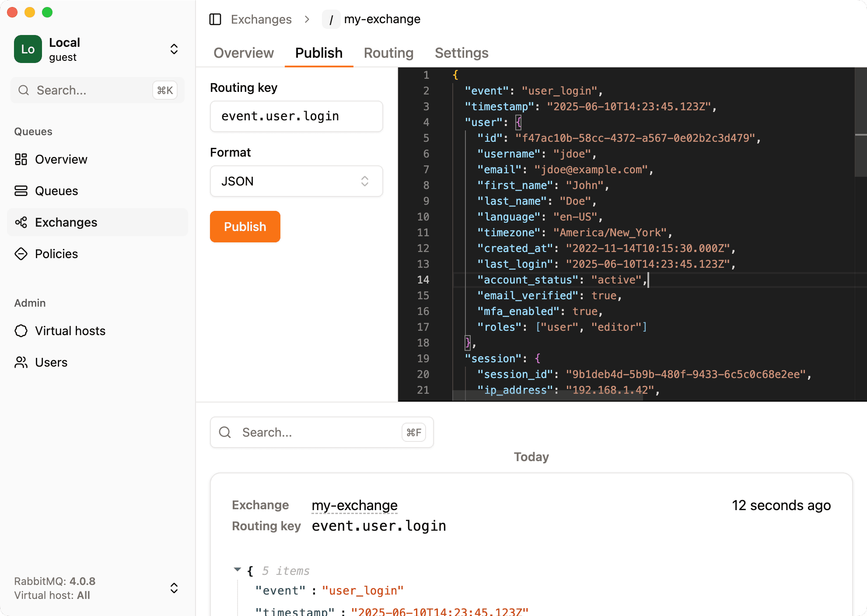This screenshot has width=867, height=616.
Task: Follow the my-exchange link in message history
Action: click(x=354, y=505)
